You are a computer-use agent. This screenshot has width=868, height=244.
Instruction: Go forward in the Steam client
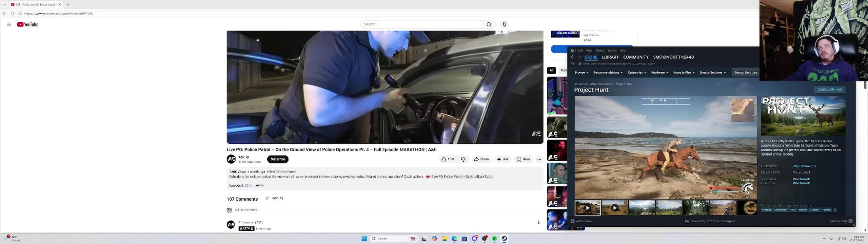coord(579,57)
